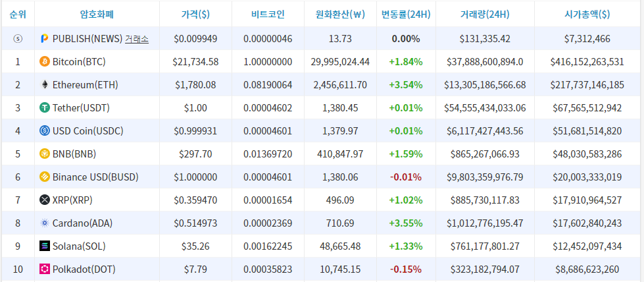
Task: Select PUBLISH change 0.00%
Action: coord(406,39)
